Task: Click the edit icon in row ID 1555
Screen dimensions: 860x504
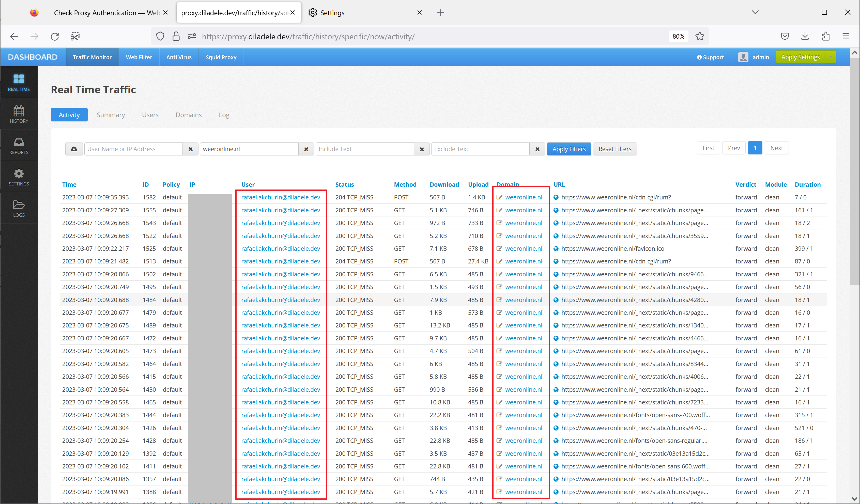Action: click(499, 210)
